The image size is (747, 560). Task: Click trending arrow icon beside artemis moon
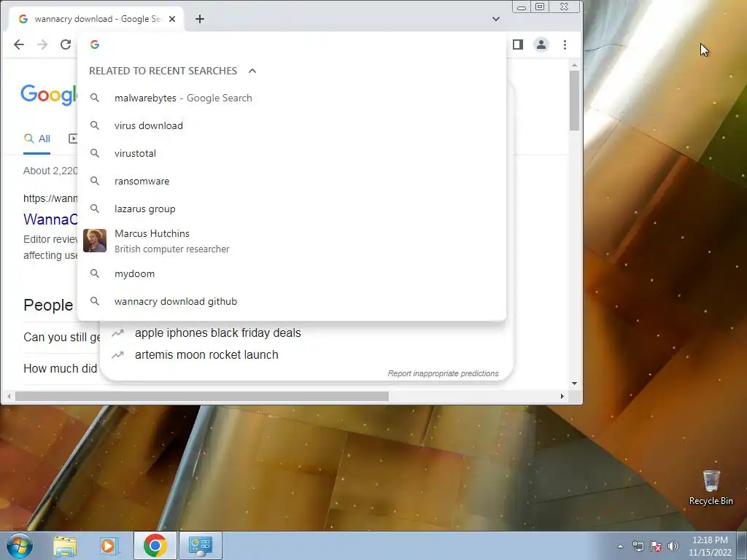click(x=117, y=355)
